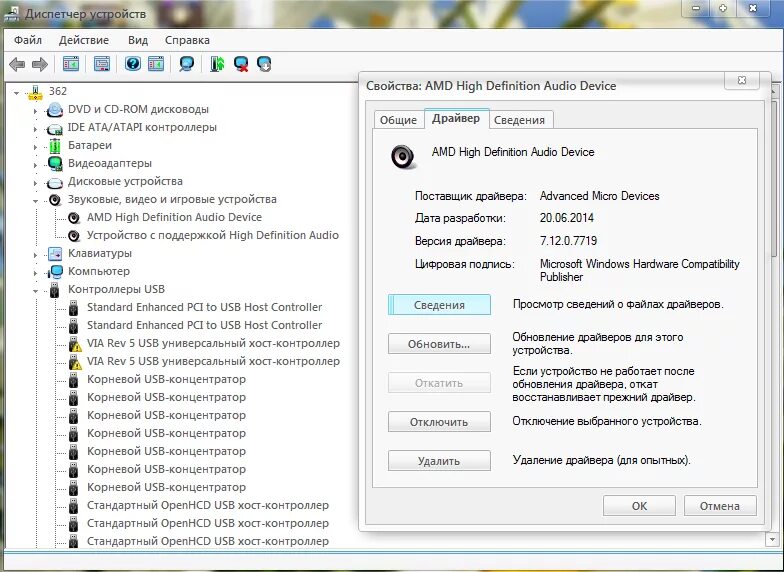The image size is (784, 572).
Task: Toggle the show/hide action pane toolbar icon
Action: click(x=156, y=64)
